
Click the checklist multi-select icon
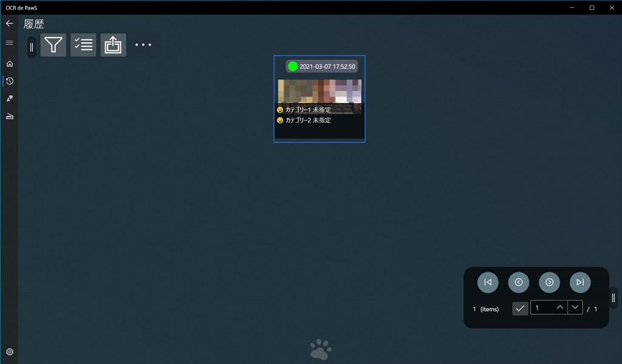pyautogui.click(x=83, y=45)
